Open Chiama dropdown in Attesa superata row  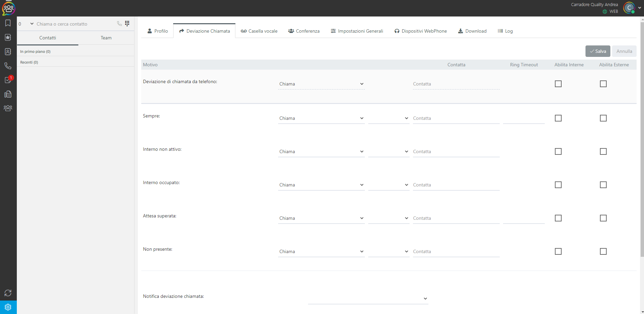point(321,218)
